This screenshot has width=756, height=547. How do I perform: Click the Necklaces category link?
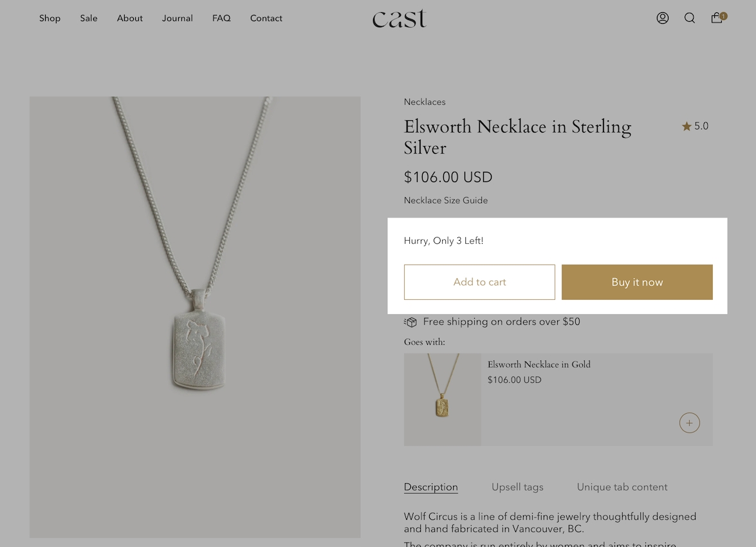(425, 102)
